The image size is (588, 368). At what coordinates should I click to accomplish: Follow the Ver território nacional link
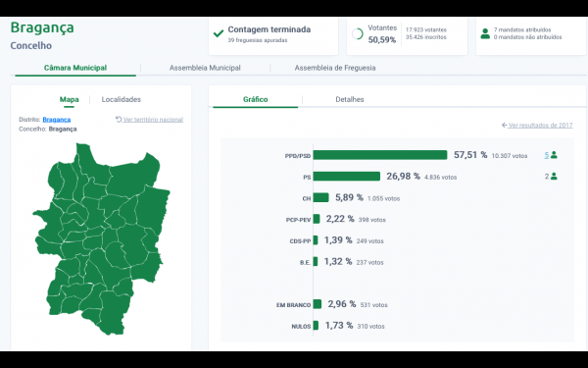coord(153,120)
